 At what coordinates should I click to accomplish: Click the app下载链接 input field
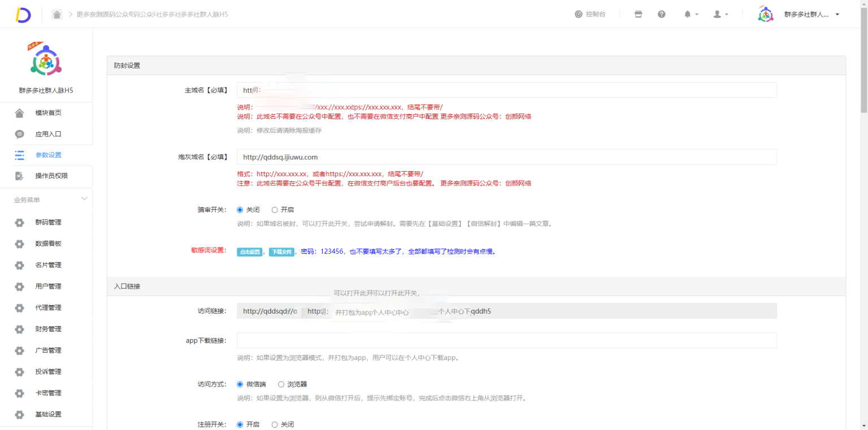click(506, 341)
